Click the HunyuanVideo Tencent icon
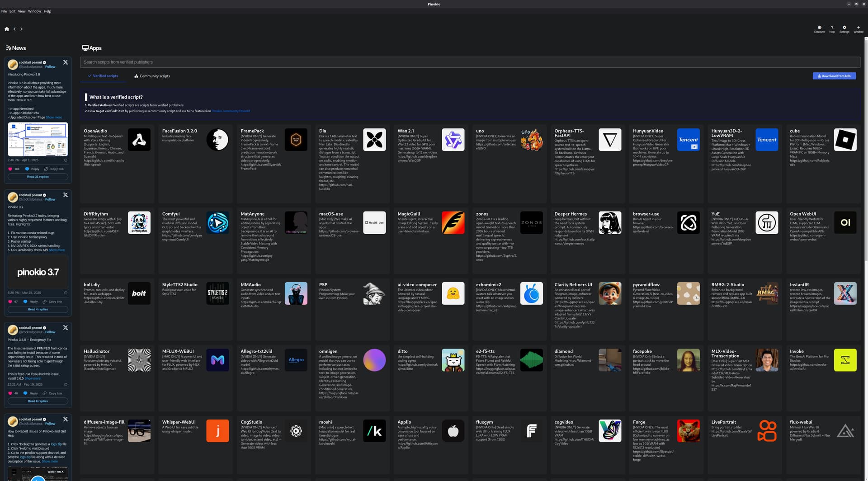The image size is (868, 481). pyautogui.click(x=689, y=140)
